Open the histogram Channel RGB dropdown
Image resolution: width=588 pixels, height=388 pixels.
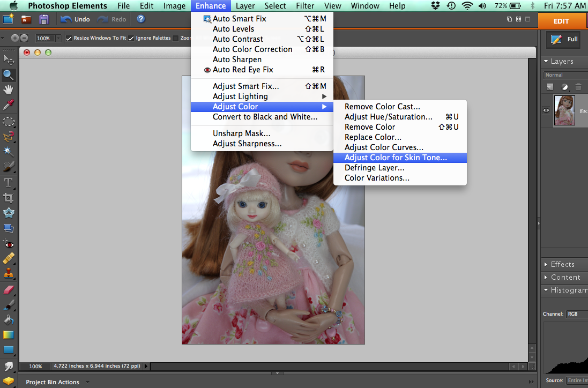[576, 314]
